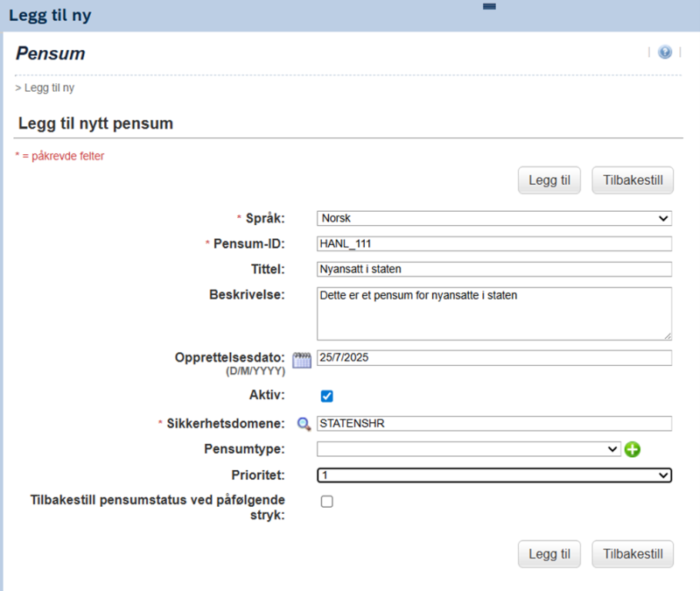Expand the Pensumtype dropdown
The width and height of the screenshot is (700, 591).
click(x=468, y=449)
